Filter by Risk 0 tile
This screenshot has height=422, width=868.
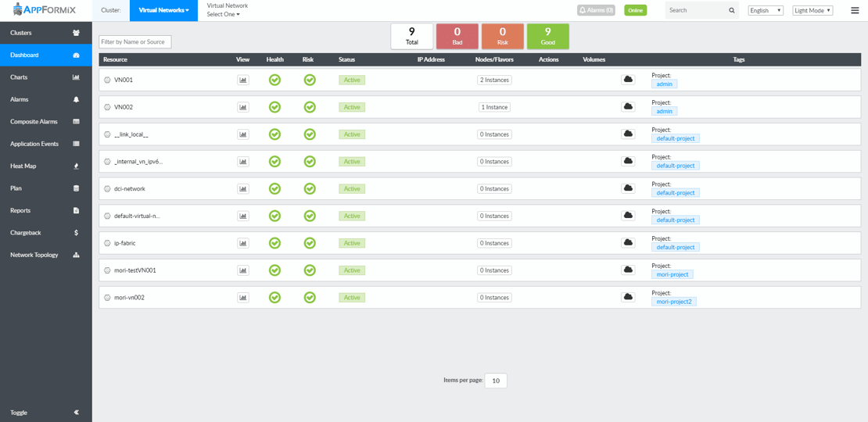[503, 37]
